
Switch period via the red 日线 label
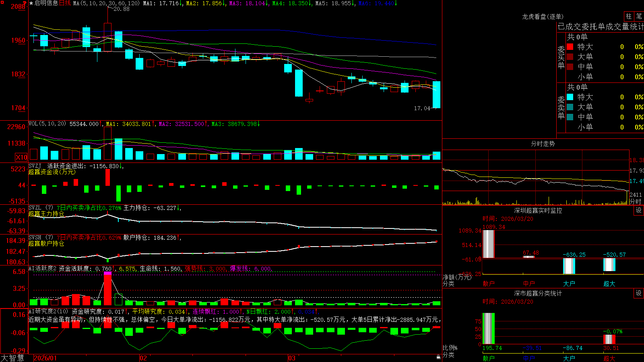(x=65, y=3)
